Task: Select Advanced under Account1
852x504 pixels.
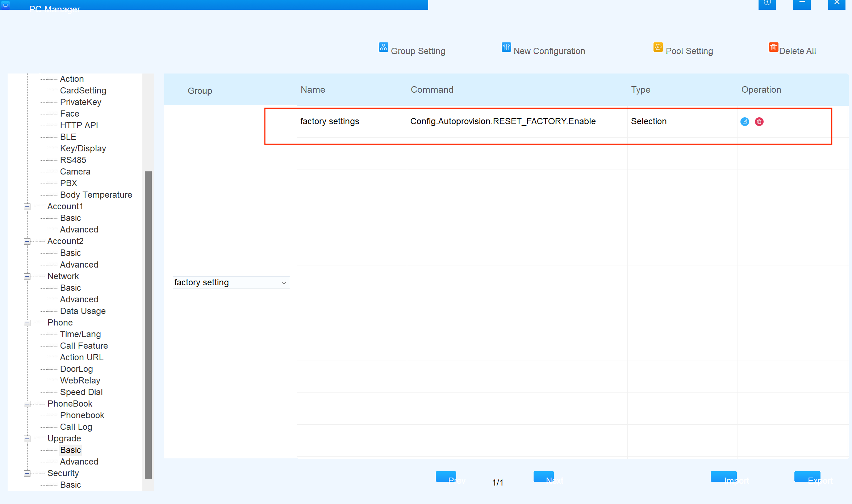Action: [x=79, y=230]
